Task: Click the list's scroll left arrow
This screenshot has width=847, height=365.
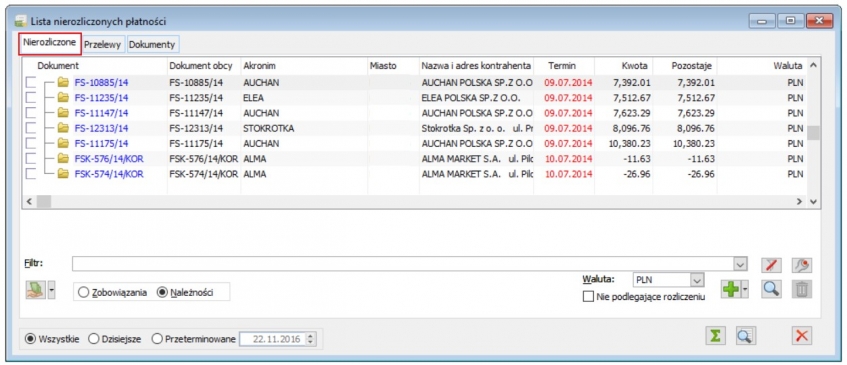Action: click(x=29, y=201)
